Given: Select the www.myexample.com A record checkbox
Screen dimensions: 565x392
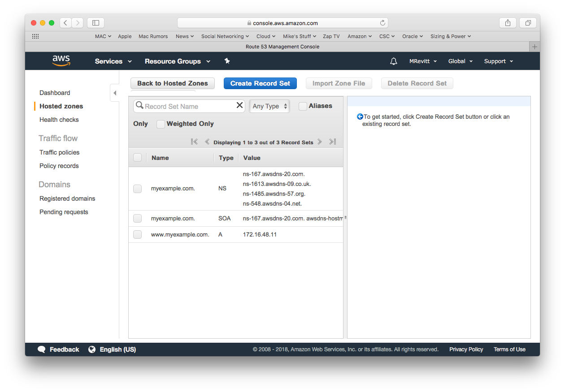Looking at the screenshot, I should coord(138,235).
